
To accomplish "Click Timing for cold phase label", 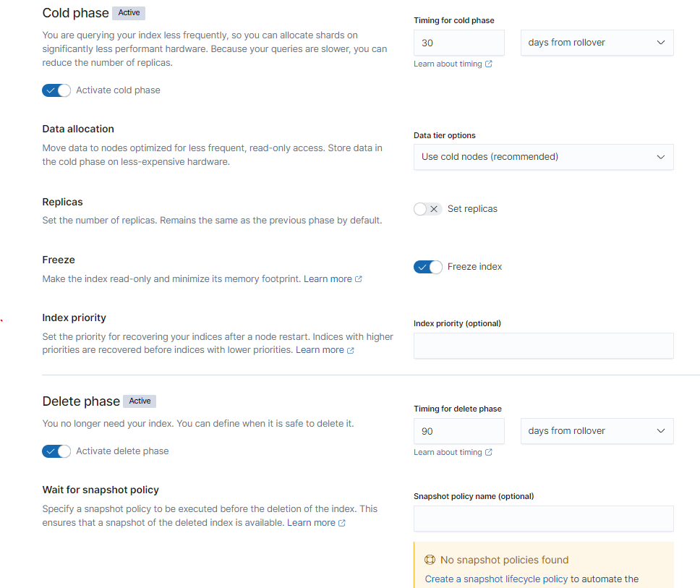I will [x=454, y=20].
